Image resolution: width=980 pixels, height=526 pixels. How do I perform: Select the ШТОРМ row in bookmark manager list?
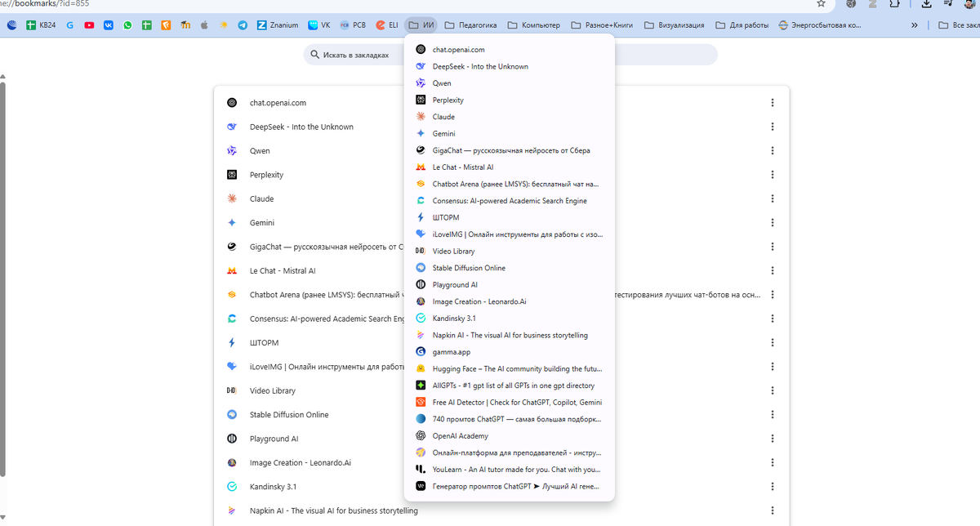[501, 342]
